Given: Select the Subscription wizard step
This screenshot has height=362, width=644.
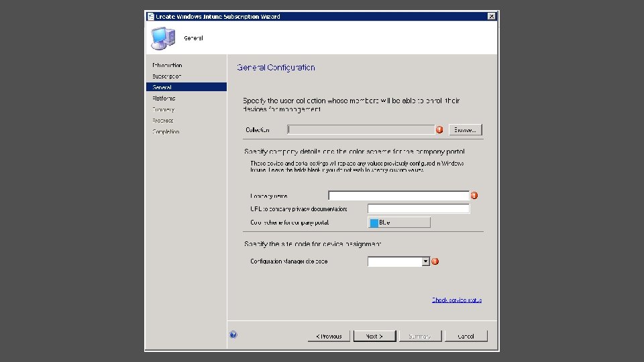Looking at the screenshot, I should click(167, 76).
